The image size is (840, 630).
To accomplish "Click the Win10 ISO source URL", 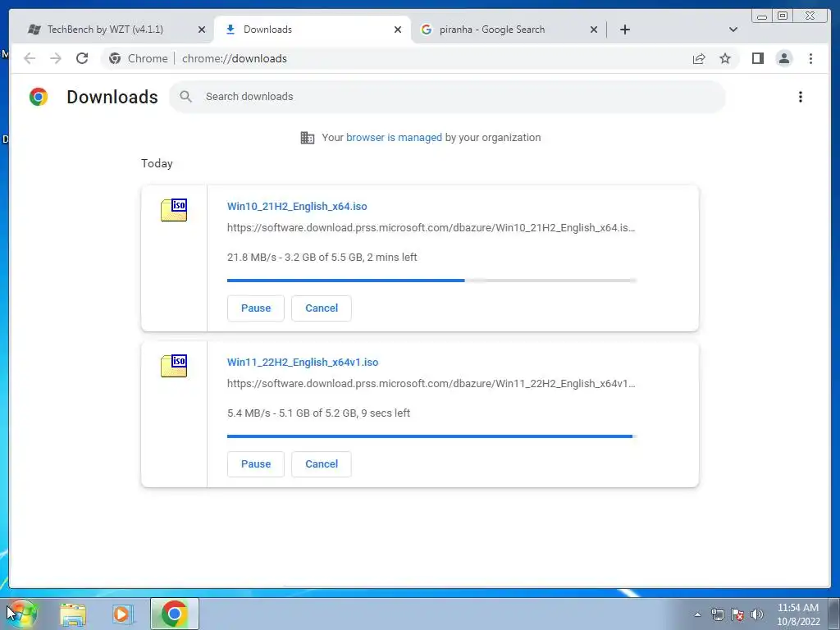I will pos(431,228).
